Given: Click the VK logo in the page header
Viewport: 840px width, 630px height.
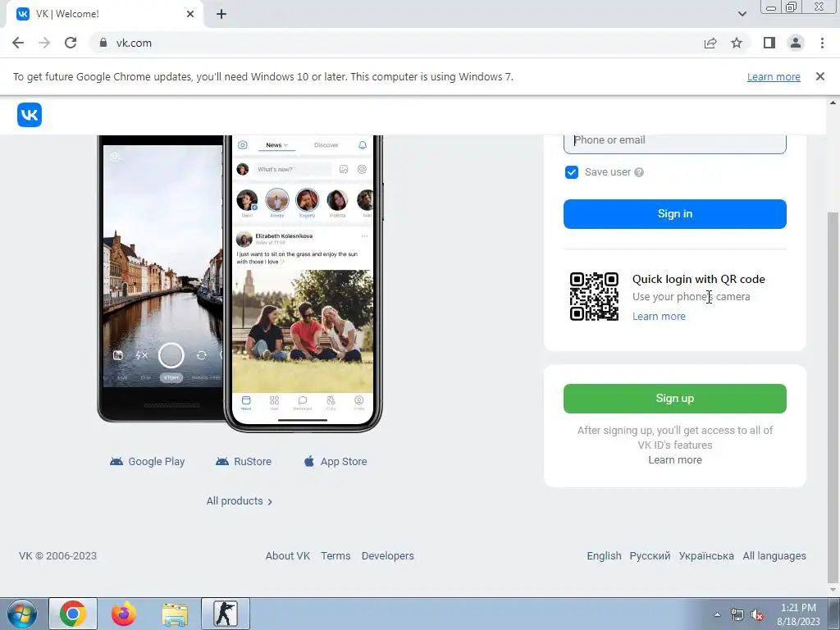Looking at the screenshot, I should (30, 115).
